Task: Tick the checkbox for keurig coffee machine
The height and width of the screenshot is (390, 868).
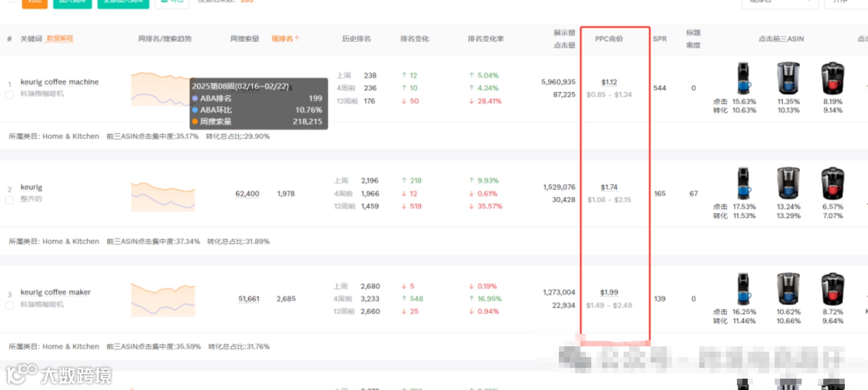Action: coord(9,95)
